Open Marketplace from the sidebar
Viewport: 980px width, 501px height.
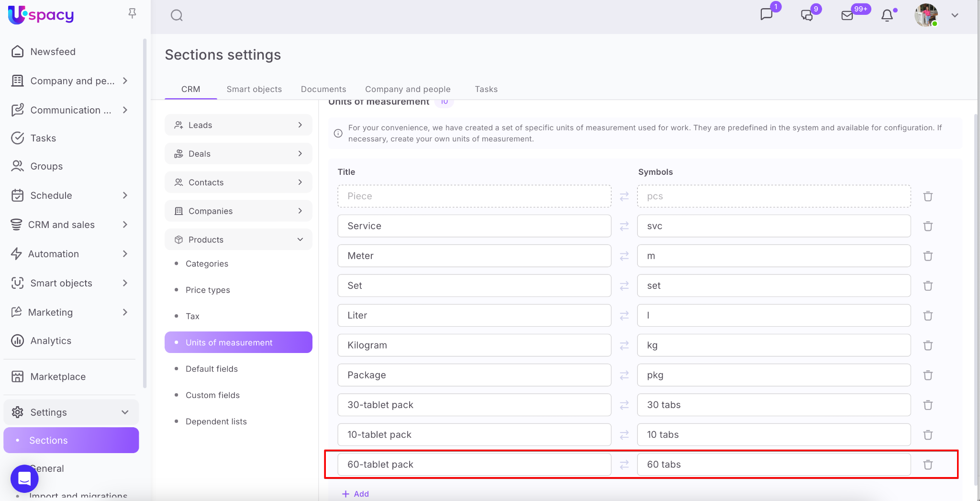(58, 376)
